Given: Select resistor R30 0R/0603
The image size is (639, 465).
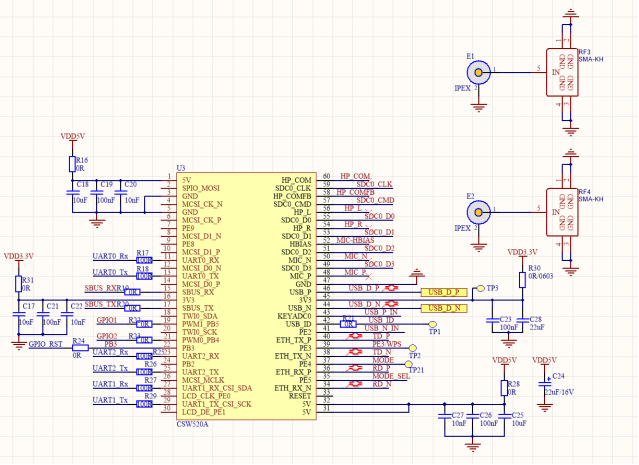Looking at the screenshot, I should (x=521, y=274).
